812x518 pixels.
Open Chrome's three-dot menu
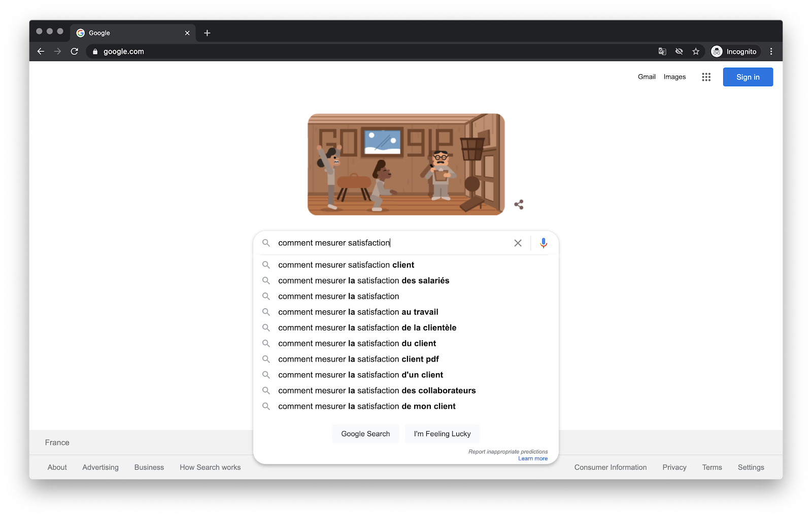coord(771,51)
